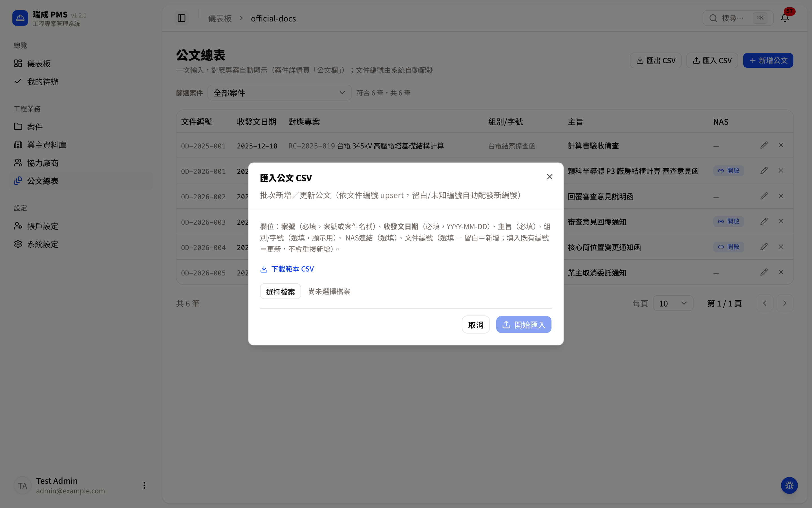This screenshot has width=812, height=508.
Task: Open the per-page 10 dropdown
Action: [x=673, y=303]
